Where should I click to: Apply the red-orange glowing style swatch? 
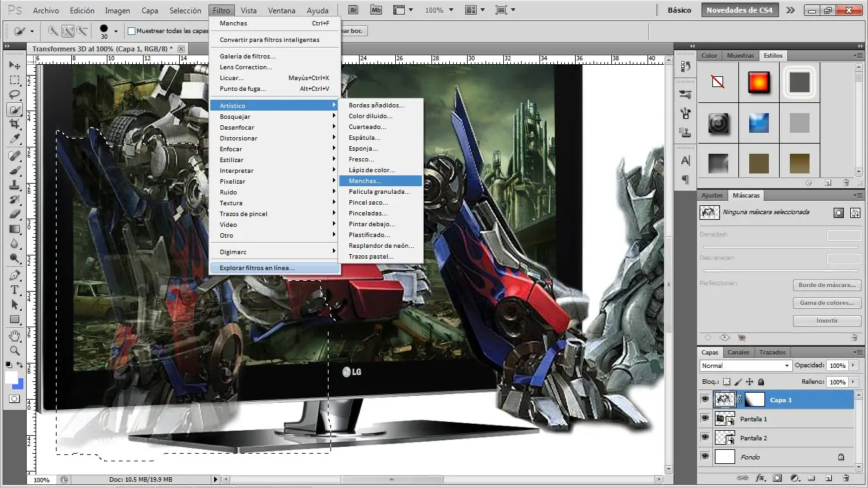[x=759, y=83]
